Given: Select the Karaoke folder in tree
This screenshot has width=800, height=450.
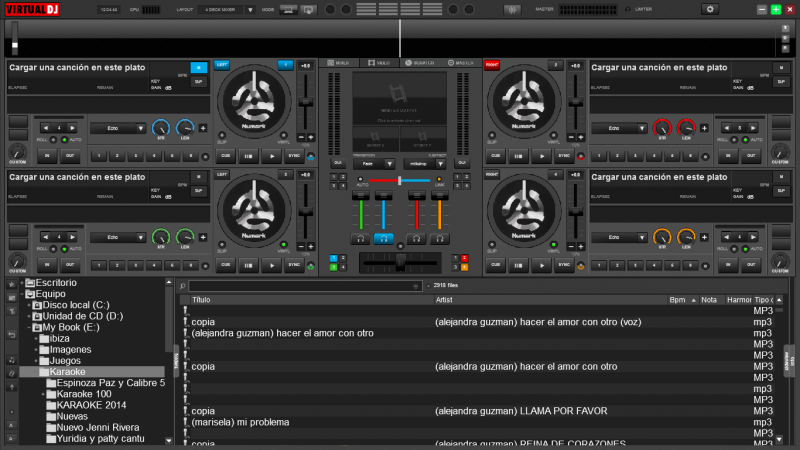Looking at the screenshot, I should pos(92,372).
